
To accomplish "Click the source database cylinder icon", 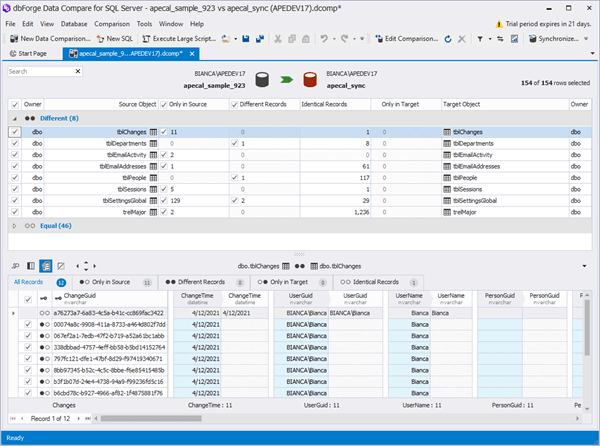I will (262, 80).
